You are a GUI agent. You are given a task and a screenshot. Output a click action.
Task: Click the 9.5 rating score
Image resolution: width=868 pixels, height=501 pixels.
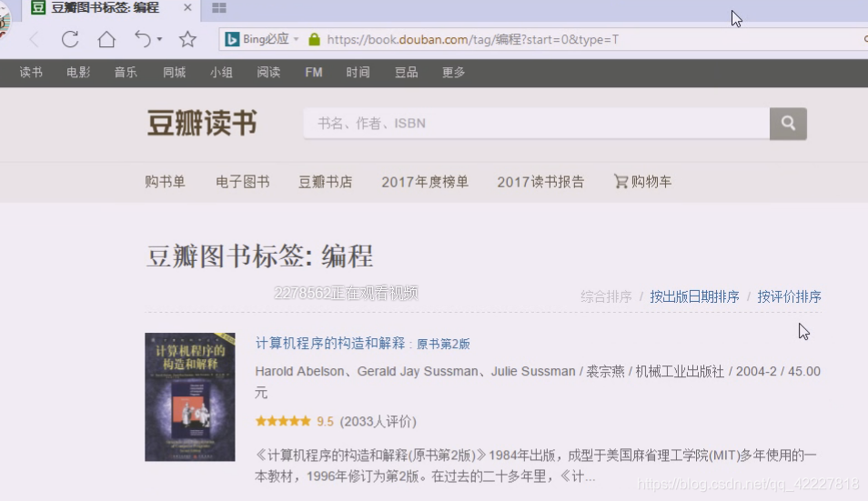pos(325,422)
